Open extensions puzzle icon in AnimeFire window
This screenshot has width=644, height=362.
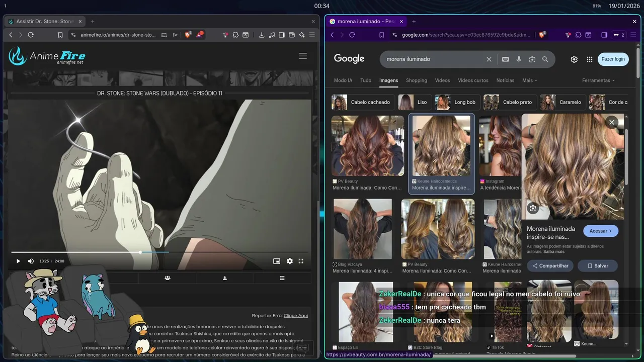(235, 35)
